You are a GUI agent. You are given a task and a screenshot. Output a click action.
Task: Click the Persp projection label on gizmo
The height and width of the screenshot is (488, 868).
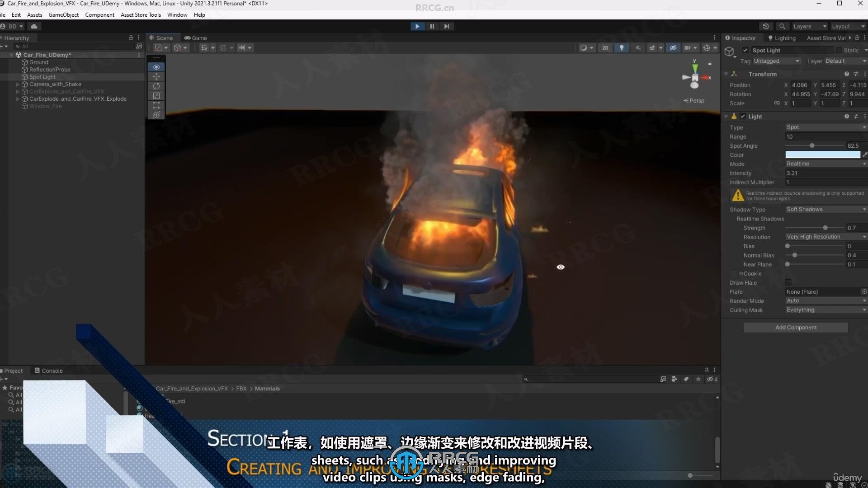point(694,100)
